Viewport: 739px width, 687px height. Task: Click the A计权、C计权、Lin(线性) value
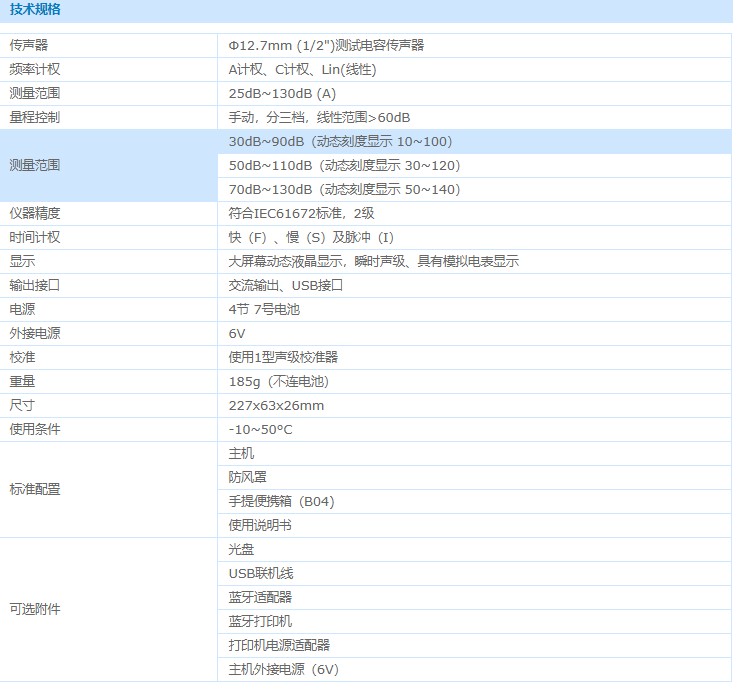[302, 69]
